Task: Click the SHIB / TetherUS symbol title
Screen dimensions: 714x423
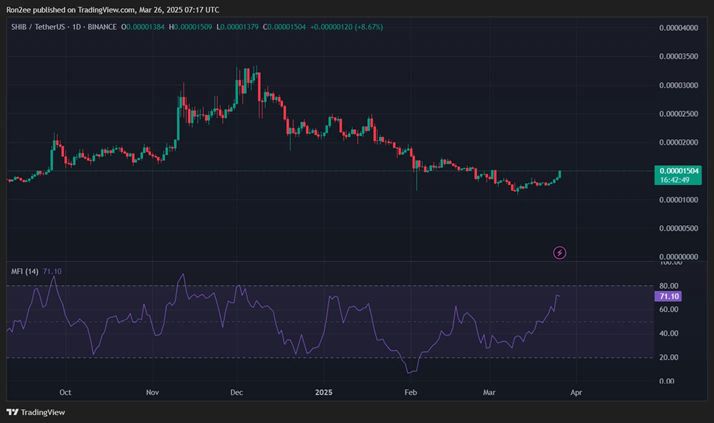Action: coord(40,27)
